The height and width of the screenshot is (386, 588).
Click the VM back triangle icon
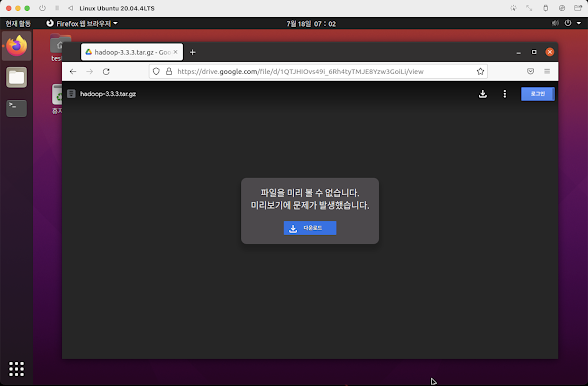coord(70,8)
